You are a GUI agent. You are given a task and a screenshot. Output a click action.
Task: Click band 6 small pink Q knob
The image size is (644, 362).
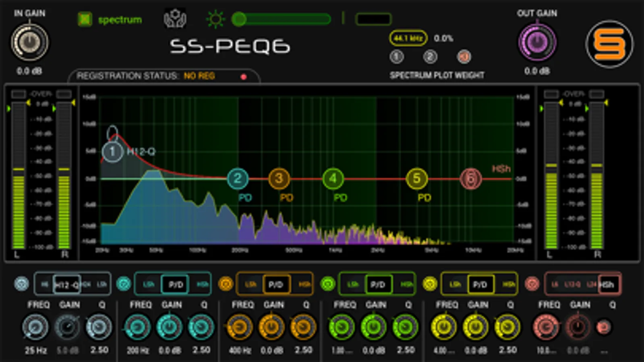(x=603, y=327)
